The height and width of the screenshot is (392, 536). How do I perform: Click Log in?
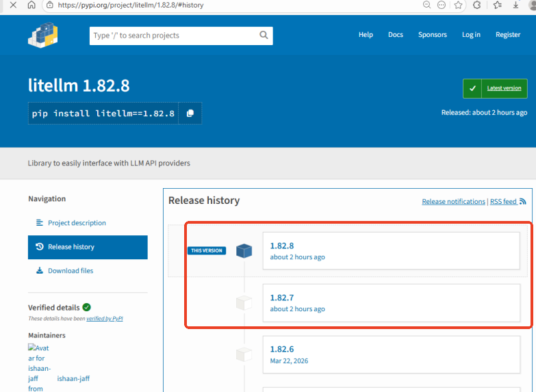coord(471,35)
